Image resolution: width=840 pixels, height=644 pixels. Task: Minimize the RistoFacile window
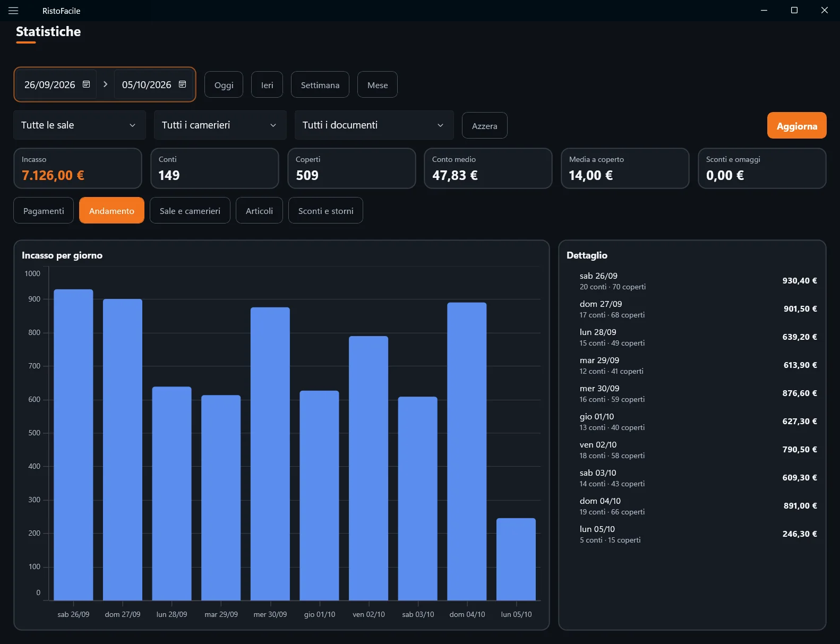764,10
